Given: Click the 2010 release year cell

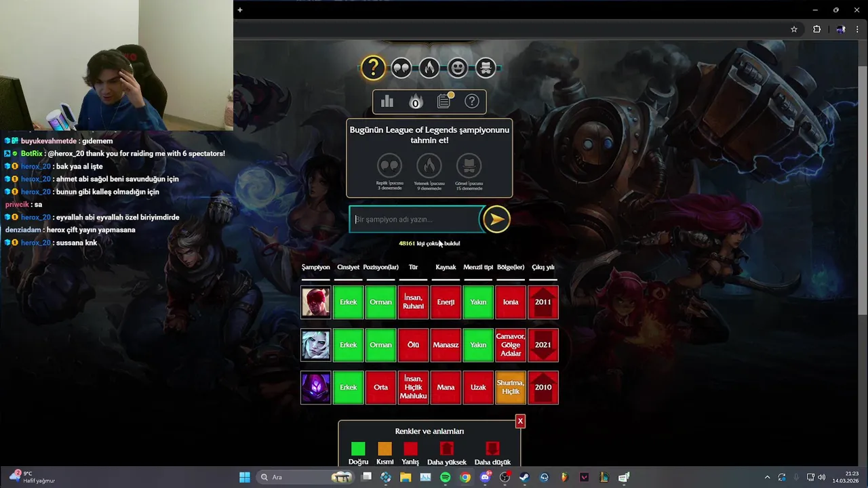Looking at the screenshot, I should pyautogui.click(x=543, y=388).
